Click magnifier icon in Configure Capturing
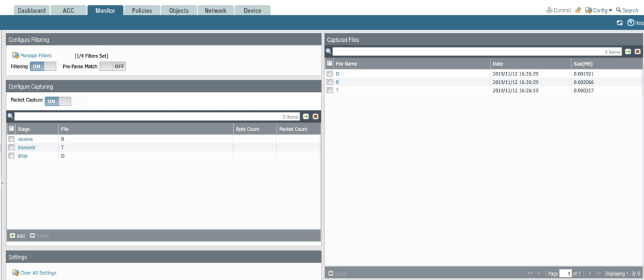The image size is (644, 280). [10, 117]
